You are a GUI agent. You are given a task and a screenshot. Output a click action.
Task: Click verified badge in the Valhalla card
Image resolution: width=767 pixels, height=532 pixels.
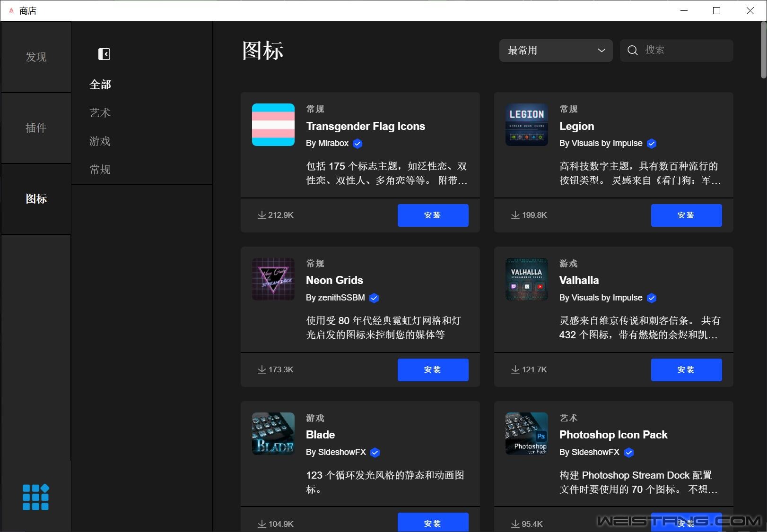point(652,298)
